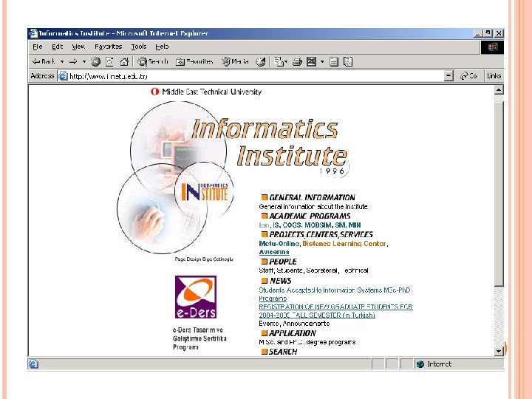Image resolution: width=532 pixels, height=399 pixels.
Task: Open the Favorites menu
Action: point(108,47)
